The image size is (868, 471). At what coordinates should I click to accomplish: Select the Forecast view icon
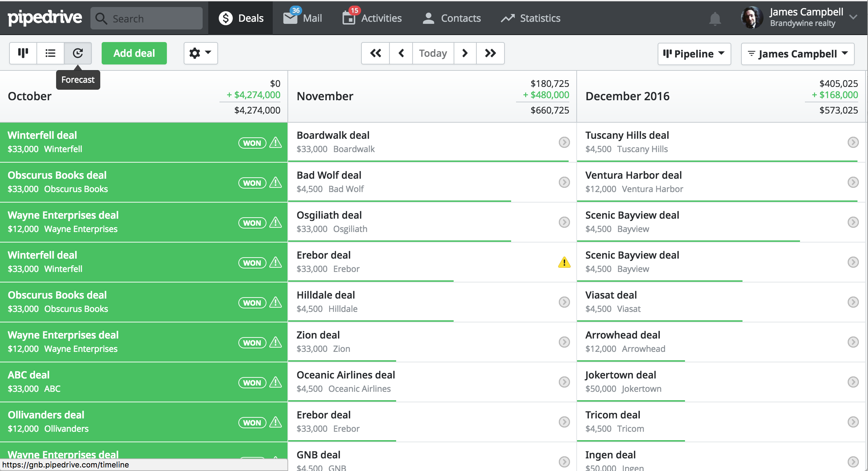(78, 53)
